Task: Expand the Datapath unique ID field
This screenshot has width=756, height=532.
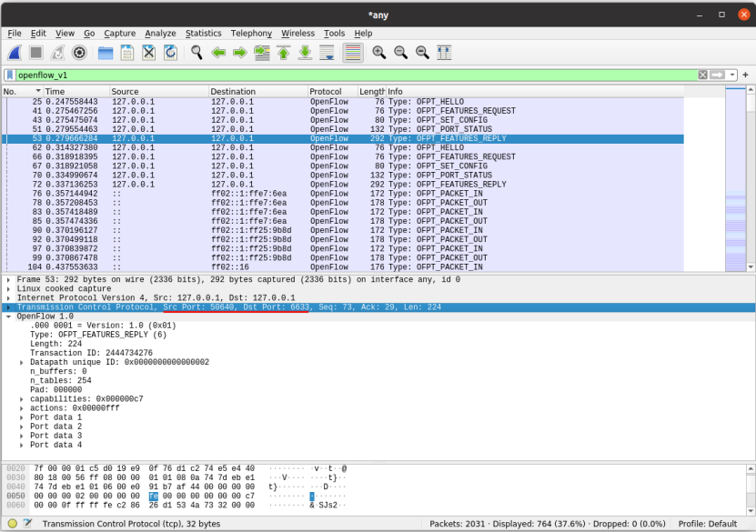Action: (x=23, y=362)
